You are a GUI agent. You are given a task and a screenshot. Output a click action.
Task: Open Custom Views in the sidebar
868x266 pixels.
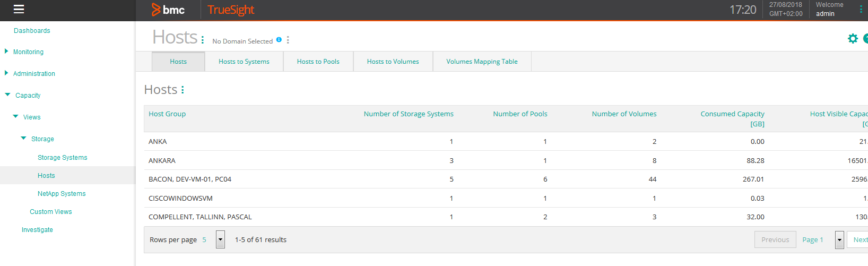pos(51,212)
